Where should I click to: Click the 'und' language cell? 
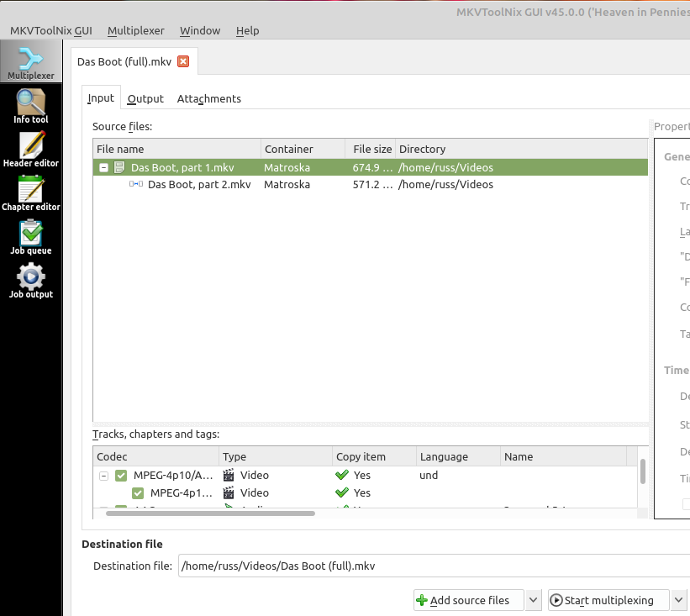click(429, 475)
